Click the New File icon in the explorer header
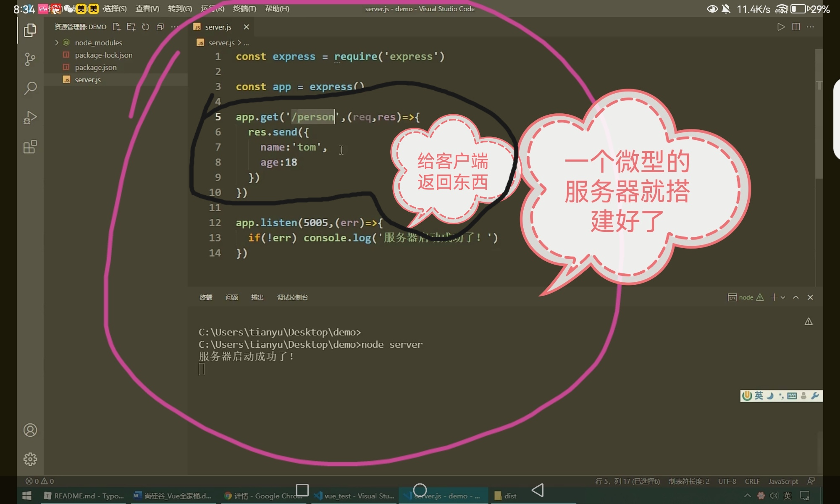Screen dimensions: 840x504 coord(116,27)
